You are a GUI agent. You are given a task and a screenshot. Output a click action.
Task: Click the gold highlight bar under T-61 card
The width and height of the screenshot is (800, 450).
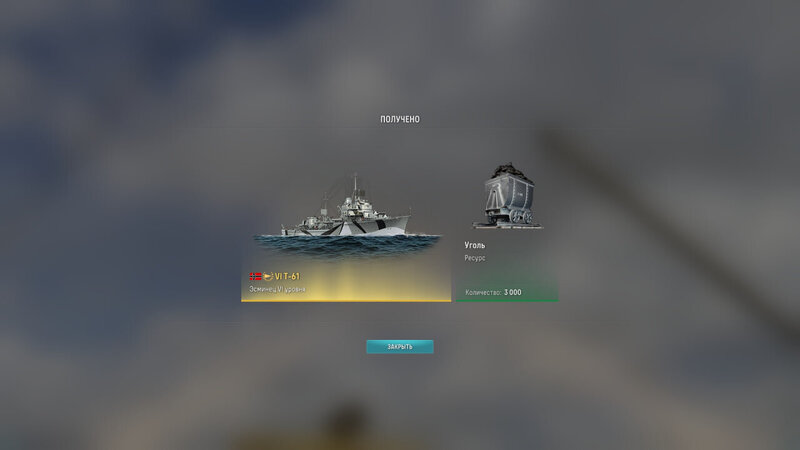click(346, 301)
